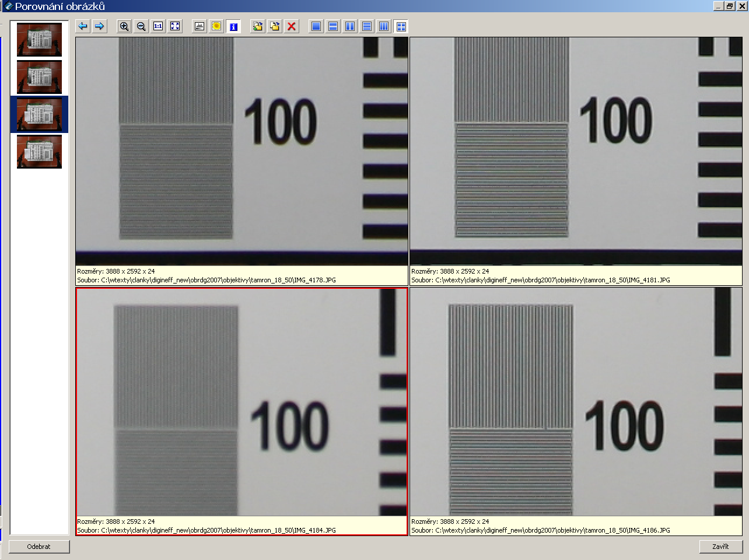Click the zoom out magnifier icon

(141, 26)
